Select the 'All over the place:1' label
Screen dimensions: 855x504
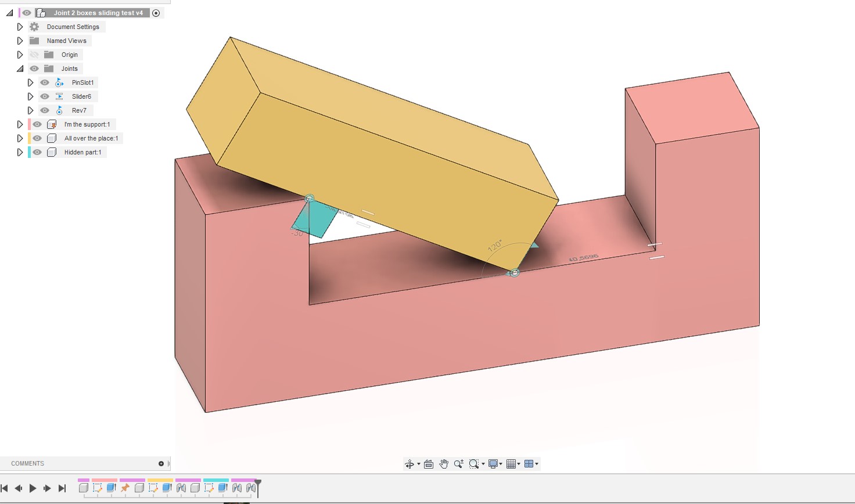pos(91,138)
